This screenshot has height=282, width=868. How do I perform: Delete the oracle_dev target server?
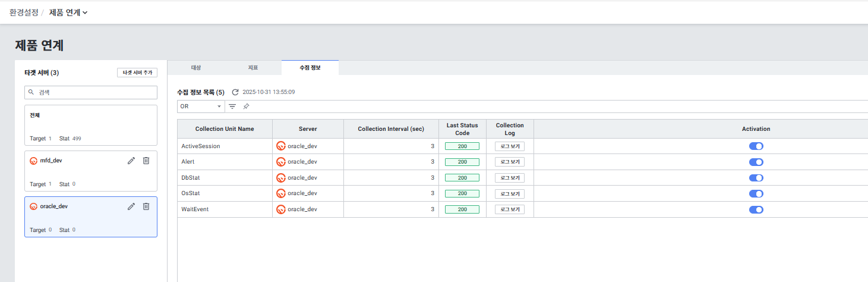tap(146, 206)
